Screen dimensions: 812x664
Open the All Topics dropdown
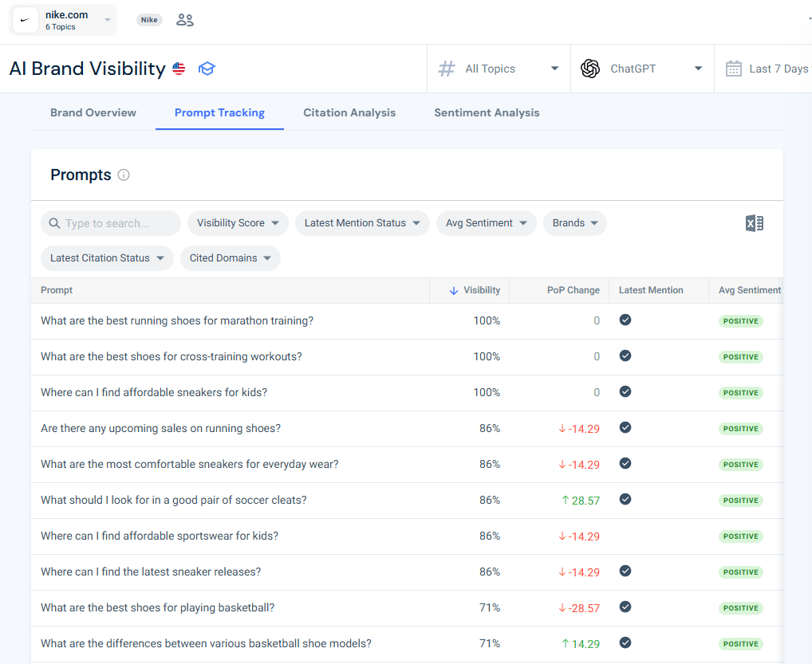(499, 69)
